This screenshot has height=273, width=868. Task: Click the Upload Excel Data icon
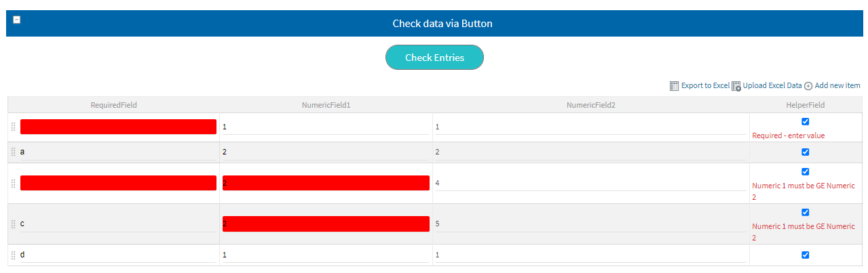point(736,86)
